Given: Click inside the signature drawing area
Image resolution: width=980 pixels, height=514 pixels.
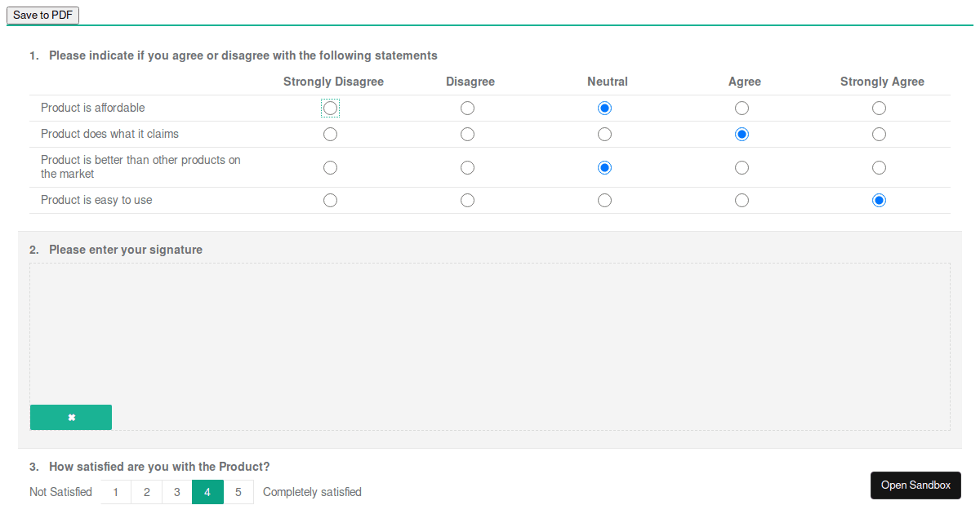Looking at the screenshot, I should [x=490, y=335].
